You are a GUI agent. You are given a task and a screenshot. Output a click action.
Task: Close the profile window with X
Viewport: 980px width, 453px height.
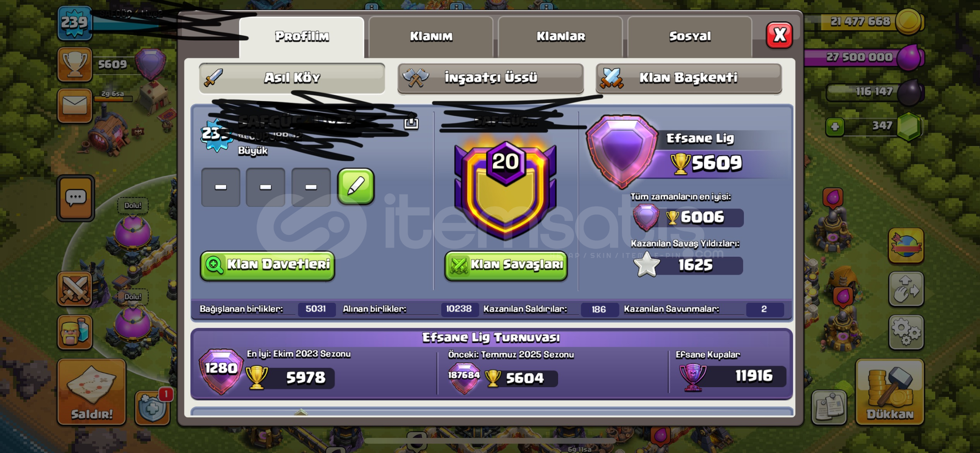point(779,35)
